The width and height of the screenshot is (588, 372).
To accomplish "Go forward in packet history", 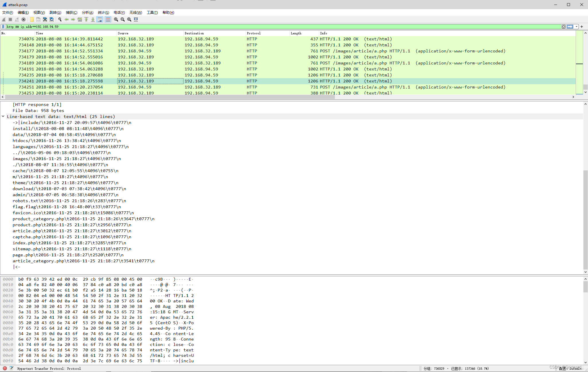I will pyautogui.click(x=73, y=19).
